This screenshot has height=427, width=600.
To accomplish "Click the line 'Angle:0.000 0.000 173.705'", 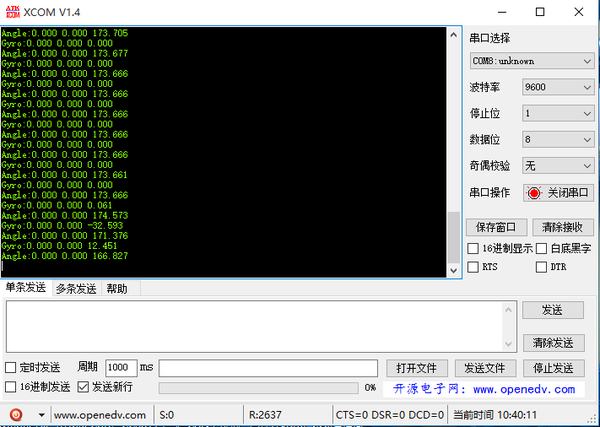I will 65,33.
